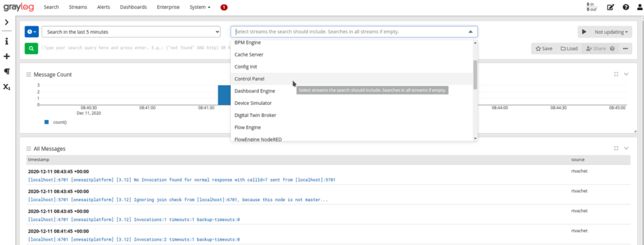Save the current search
This screenshot has width=644, height=245.
544,48
